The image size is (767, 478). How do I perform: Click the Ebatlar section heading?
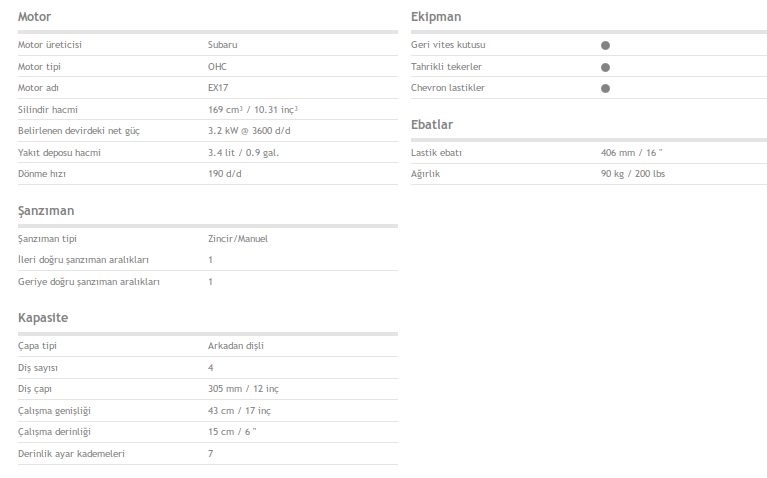click(432, 125)
